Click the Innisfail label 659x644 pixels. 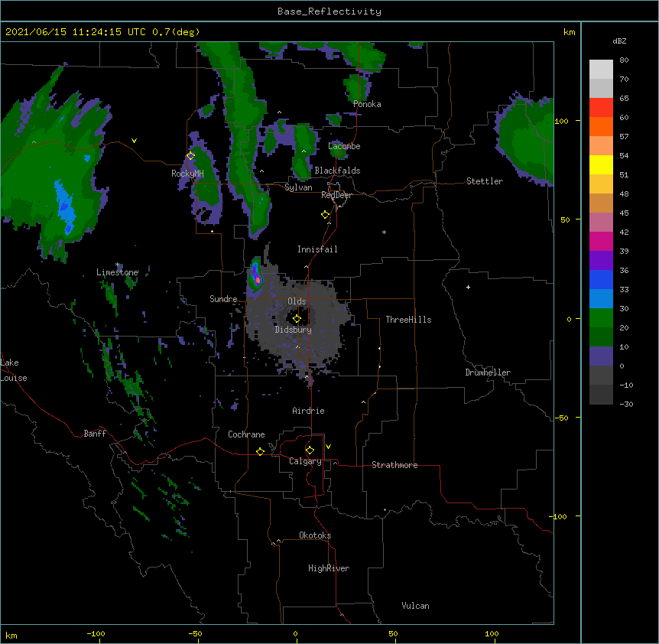pyautogui.click(x=317, y=249)
